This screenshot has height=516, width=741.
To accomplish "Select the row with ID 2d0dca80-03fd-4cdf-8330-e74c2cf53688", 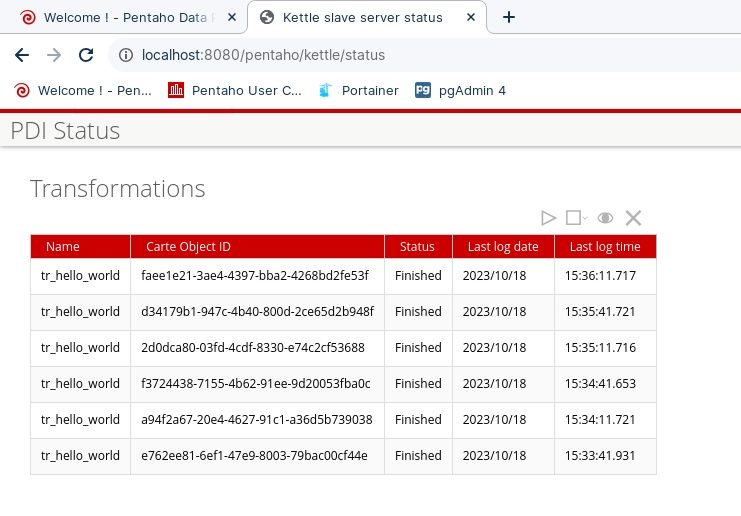I will (x=343, y=348).
